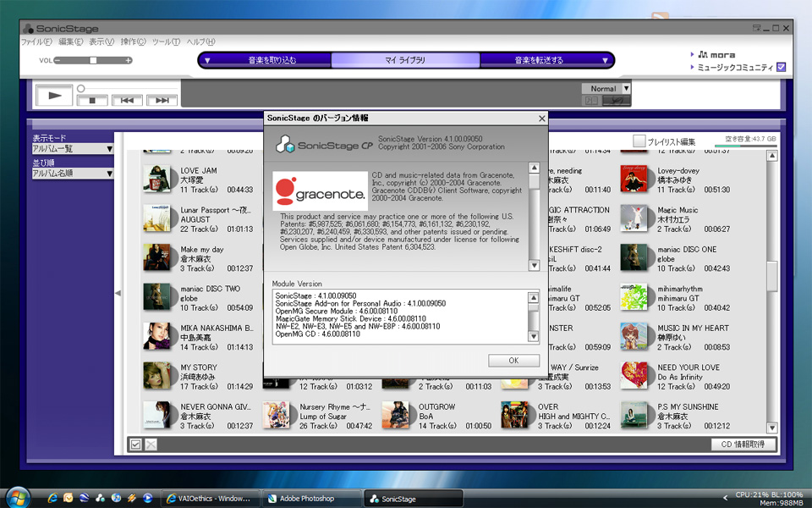Click the album list scroll-down arrow
This screenshot has height=508, width=812.
(772, 428)
